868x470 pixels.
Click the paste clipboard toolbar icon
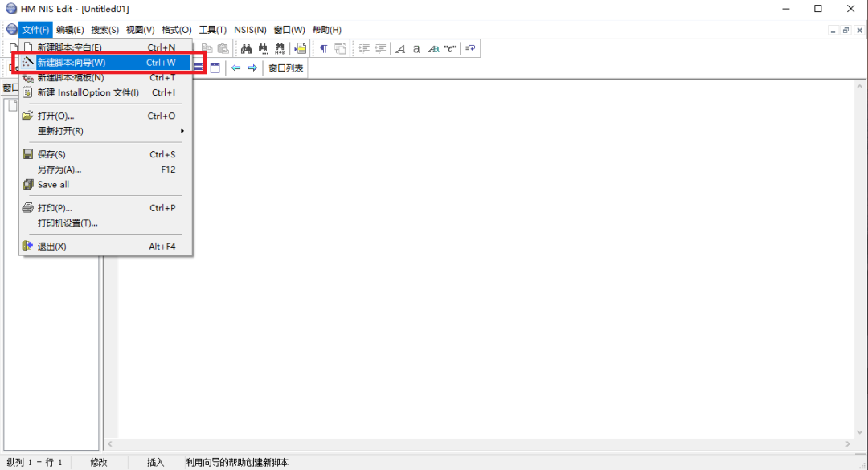pyautogui.click(x=223, y=48)
